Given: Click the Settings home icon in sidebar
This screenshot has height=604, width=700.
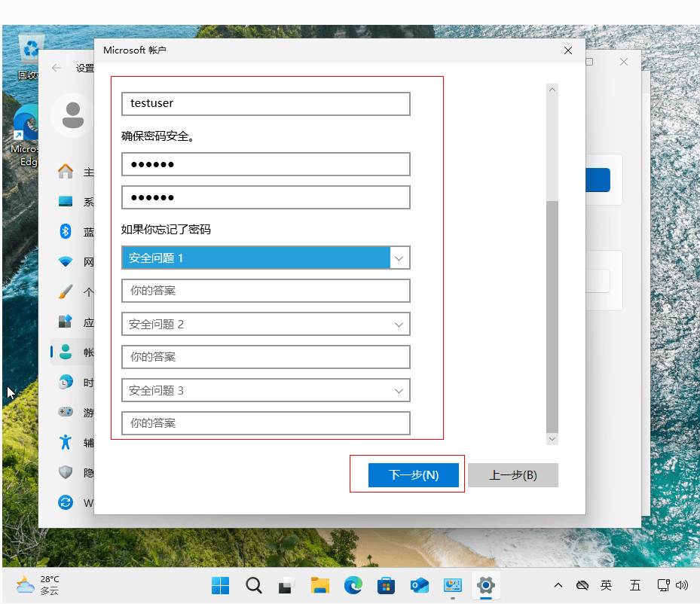Looking at the screenshot, I should (66, 171).
